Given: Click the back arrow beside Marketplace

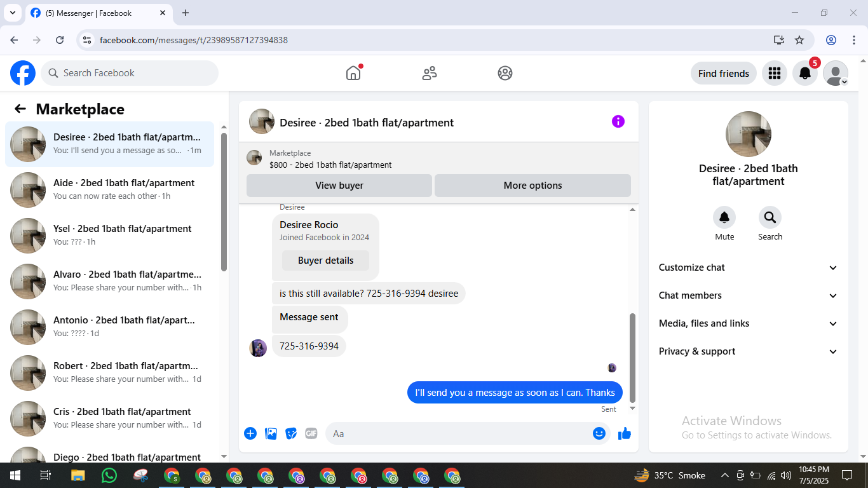Looking at the screenshot, I should pos(20,109).
